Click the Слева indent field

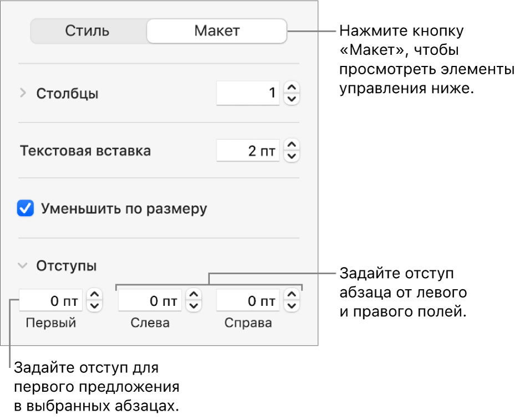[150, 301]
